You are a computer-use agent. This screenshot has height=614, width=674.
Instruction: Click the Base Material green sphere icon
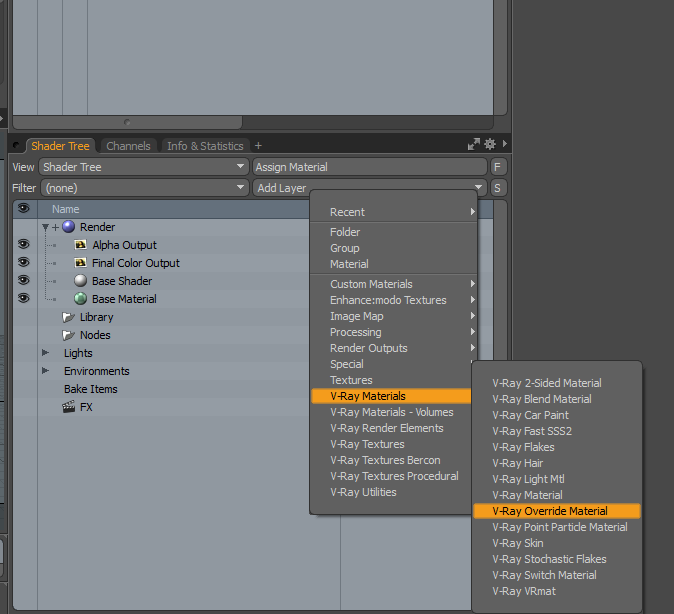(80, 299)
